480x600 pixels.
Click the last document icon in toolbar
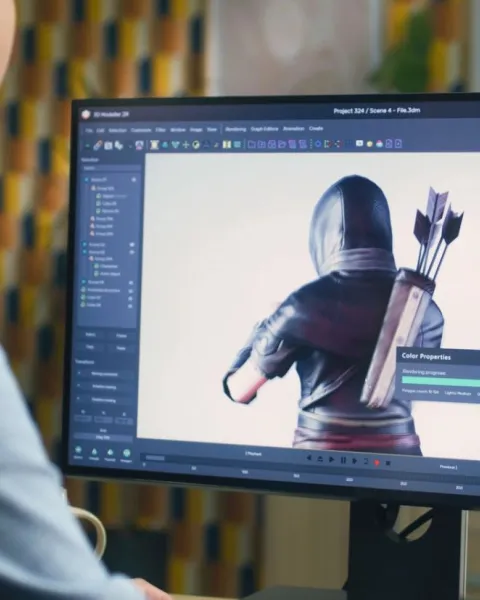(x=398, y=143)
